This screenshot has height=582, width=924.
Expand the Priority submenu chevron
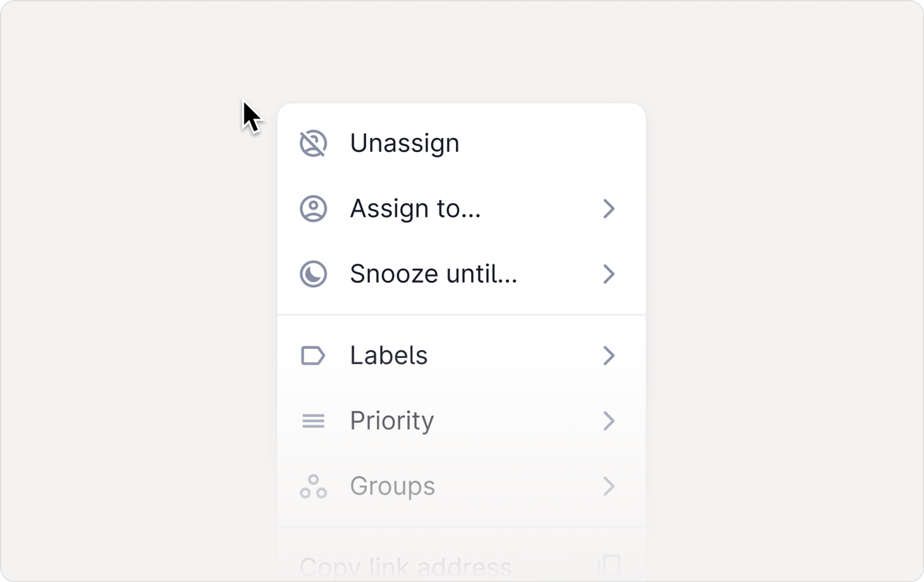610,421
